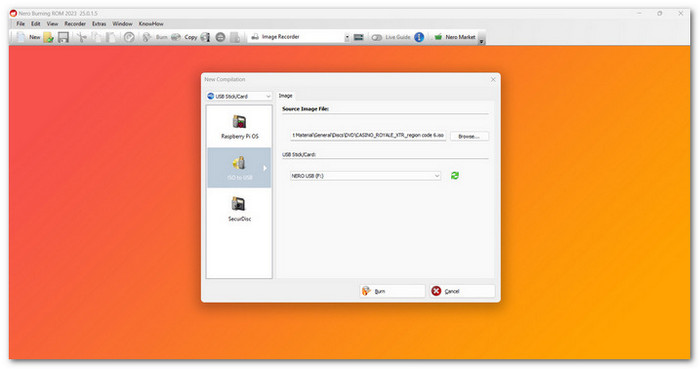Viewport: 700px width, 369px height.
Task: Click the recorder drive icon after dropdown
Action: [x=358, y=37]
